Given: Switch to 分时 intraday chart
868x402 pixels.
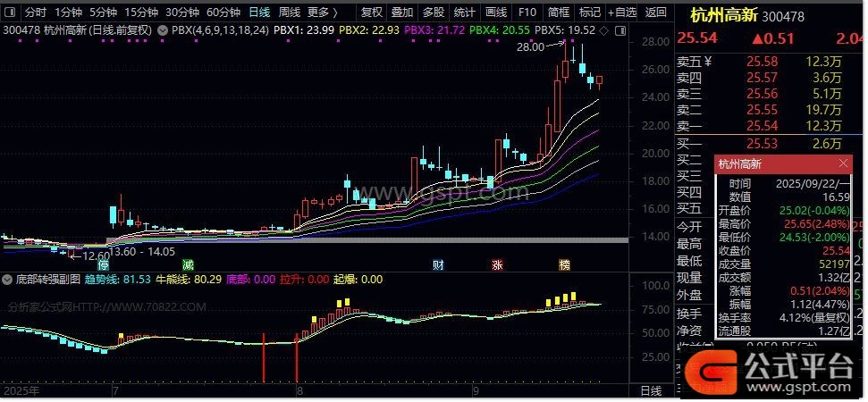Looking at the screenshot, I should coord(36,13).
